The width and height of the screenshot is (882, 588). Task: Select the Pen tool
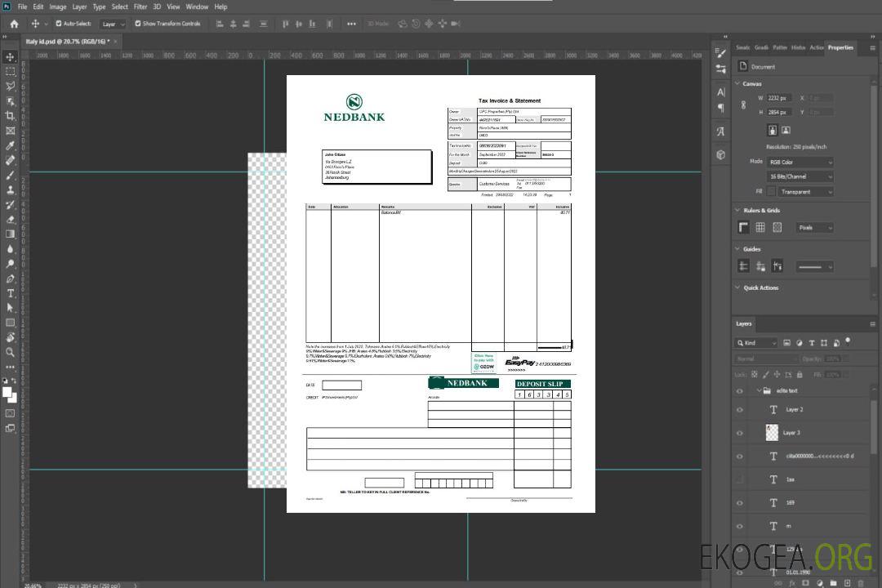10,278
